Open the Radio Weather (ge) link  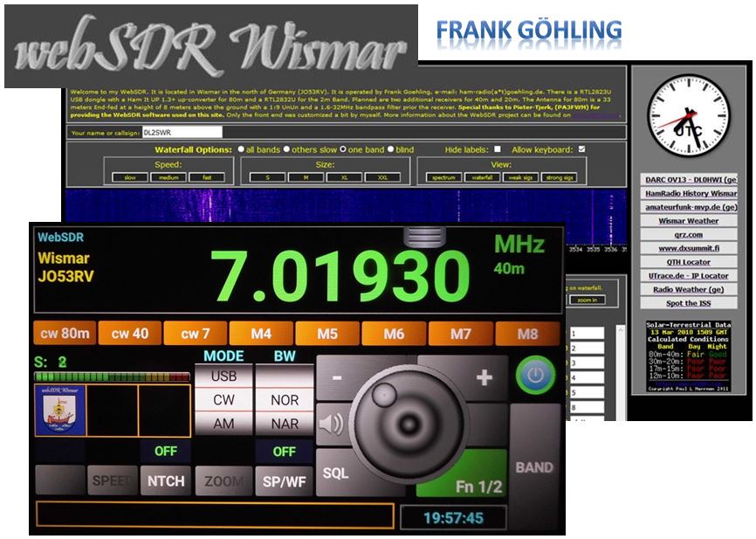pos(689,289)
